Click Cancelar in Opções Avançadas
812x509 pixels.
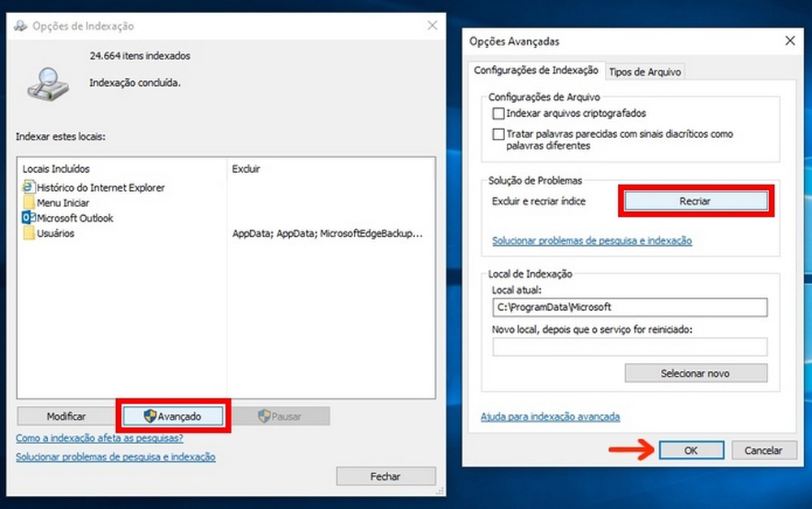(x=763, y=451)
